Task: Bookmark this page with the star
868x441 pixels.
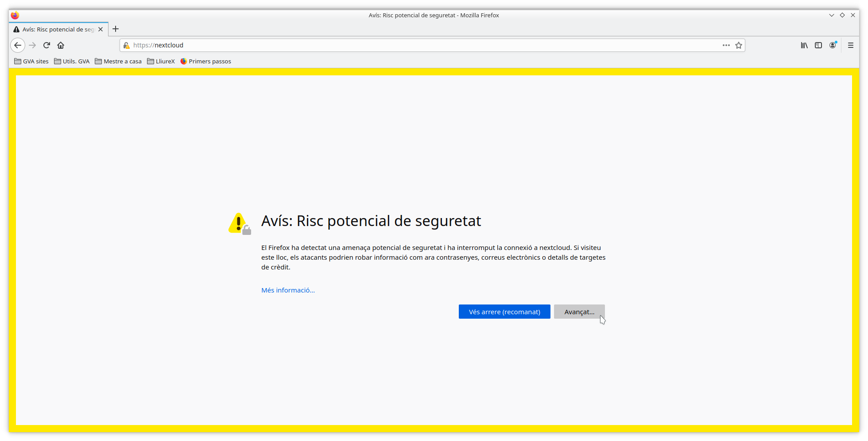Action: pos(738,45)
